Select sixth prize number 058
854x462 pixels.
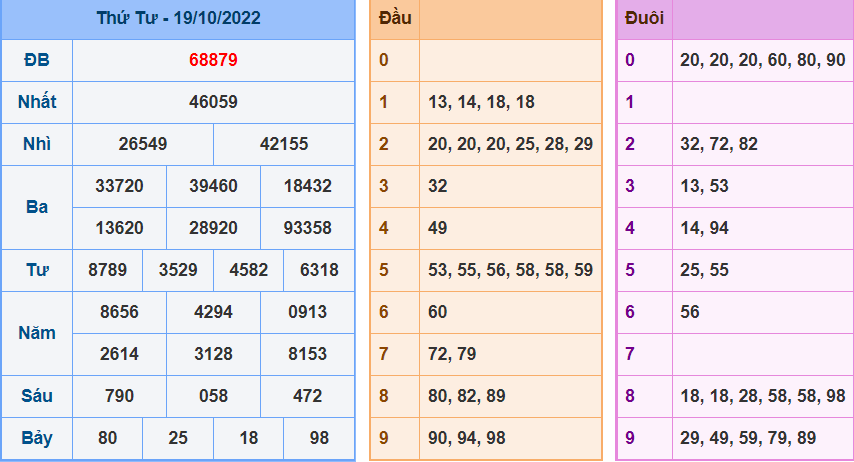click(214, 396)
